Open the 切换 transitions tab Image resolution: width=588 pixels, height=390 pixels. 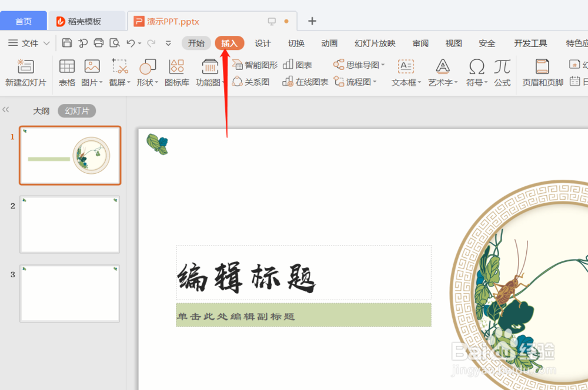click(x=296, y=43)
